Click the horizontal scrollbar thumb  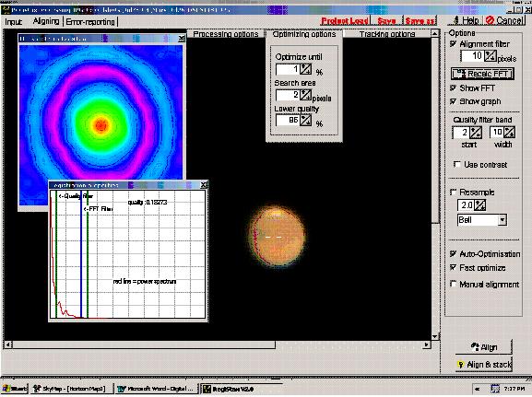point(144,344)
